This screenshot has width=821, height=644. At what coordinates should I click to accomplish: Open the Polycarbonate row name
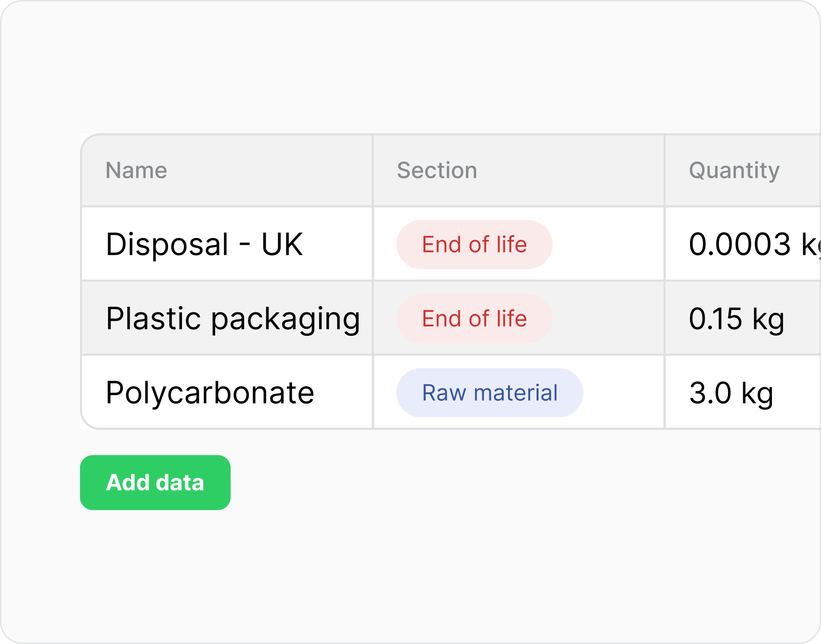210,392
